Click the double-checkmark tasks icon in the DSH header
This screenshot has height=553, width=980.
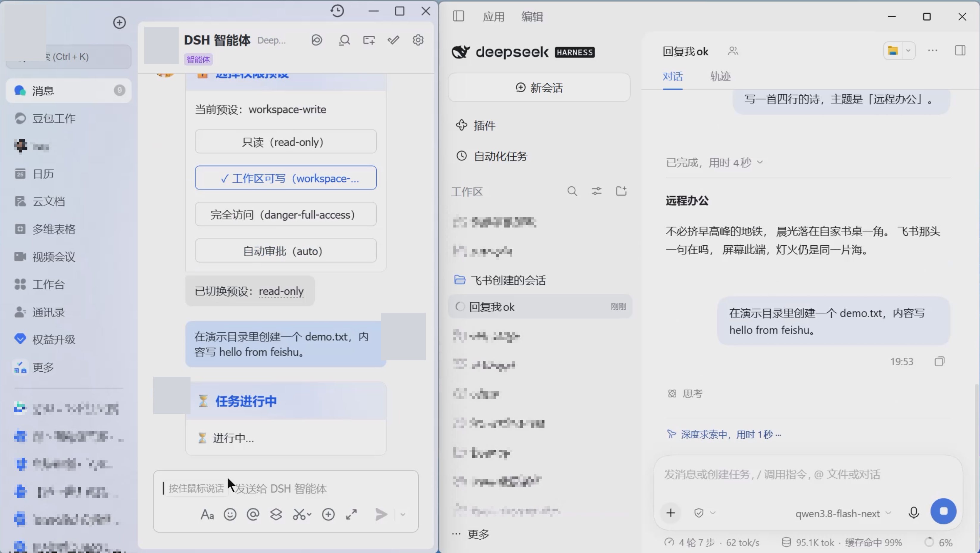tap(393, 40)
